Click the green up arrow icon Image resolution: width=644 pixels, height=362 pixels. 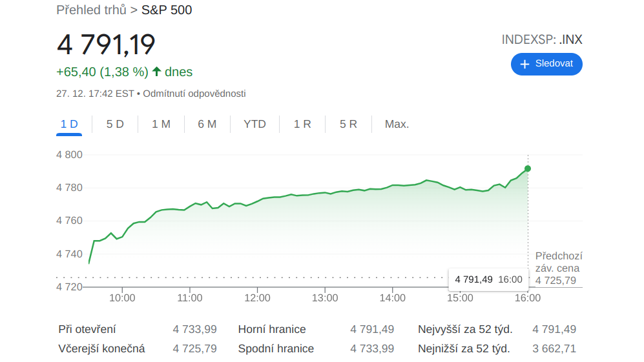[x=156, y=72]
